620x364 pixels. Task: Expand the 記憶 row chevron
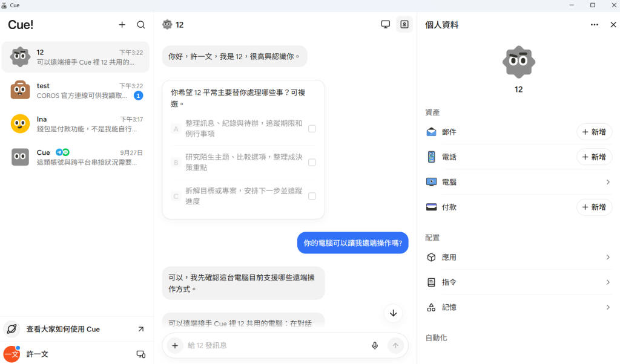point(608,307)
